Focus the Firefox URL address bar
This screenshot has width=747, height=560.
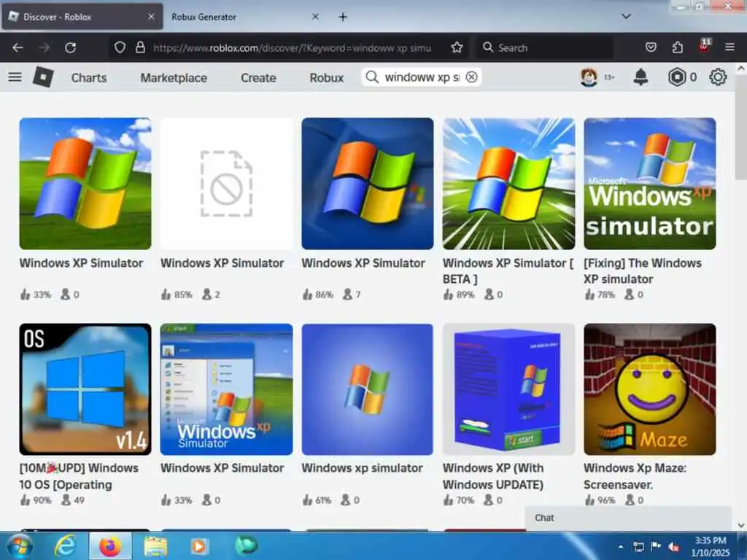(x=292, y=47)
